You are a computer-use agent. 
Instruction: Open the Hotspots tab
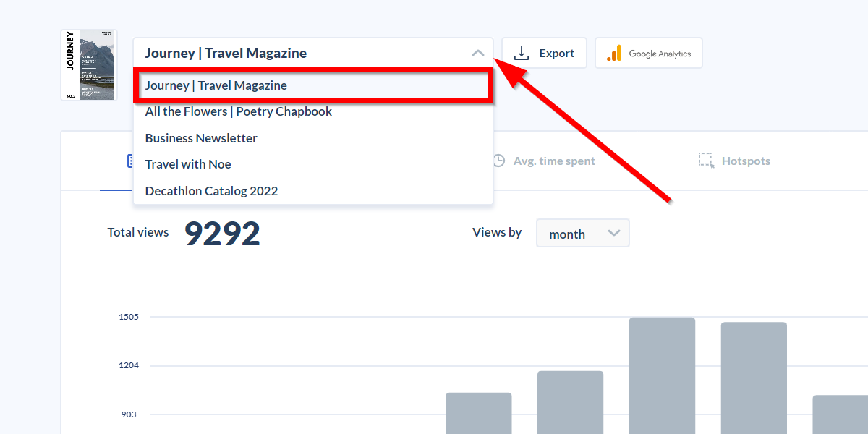pos(745,161)
